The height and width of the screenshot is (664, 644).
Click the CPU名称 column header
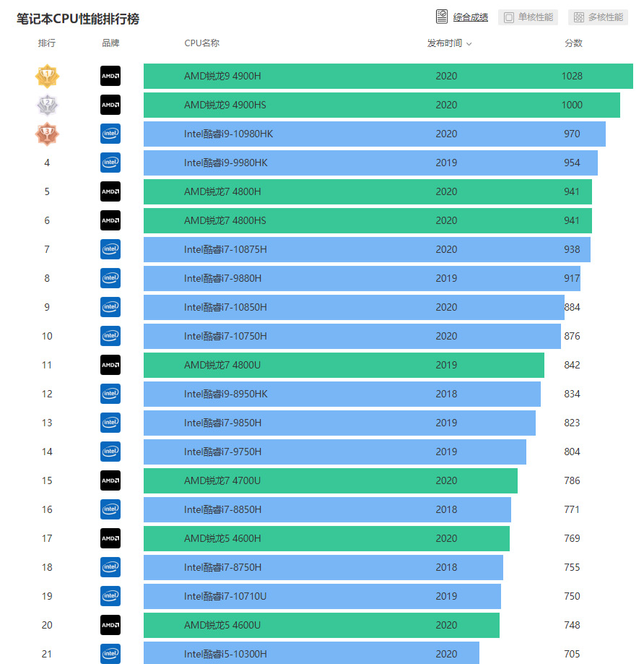201,43
